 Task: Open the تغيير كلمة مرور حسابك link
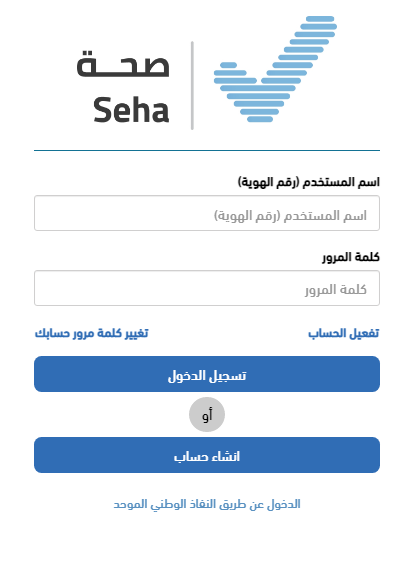click(92, 333)
